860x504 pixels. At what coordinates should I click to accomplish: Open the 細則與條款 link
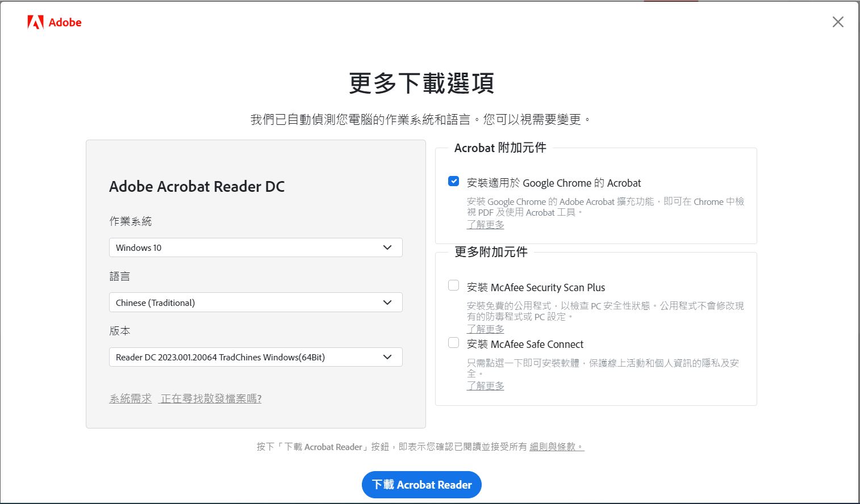click(x=557, y=447)
